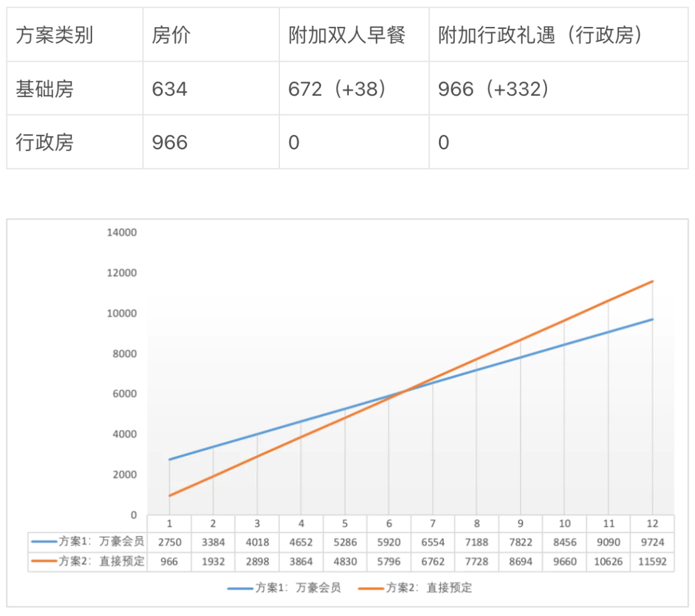Select the 9724 data value
The image size is (695, 616).
click(x=653, y=543)
